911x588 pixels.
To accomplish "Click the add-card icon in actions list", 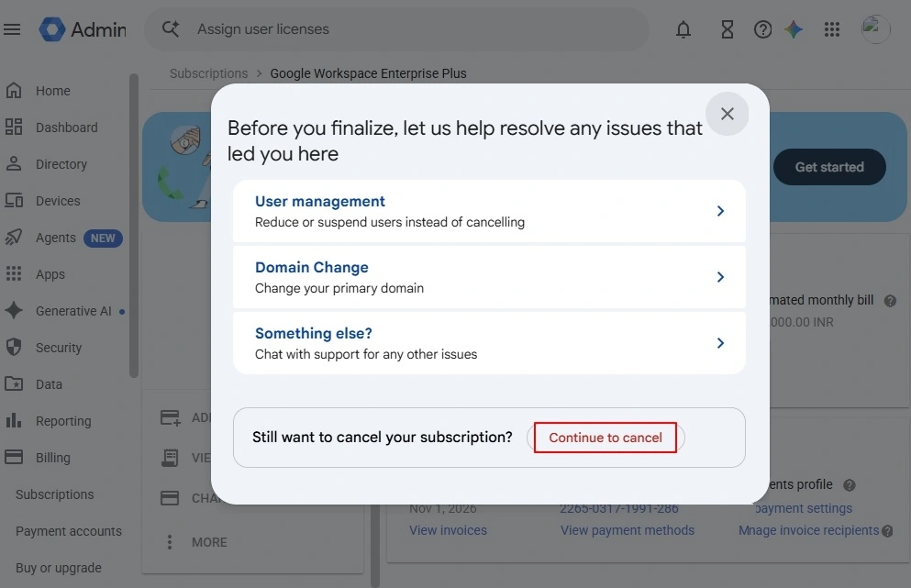I will (171, 417).
